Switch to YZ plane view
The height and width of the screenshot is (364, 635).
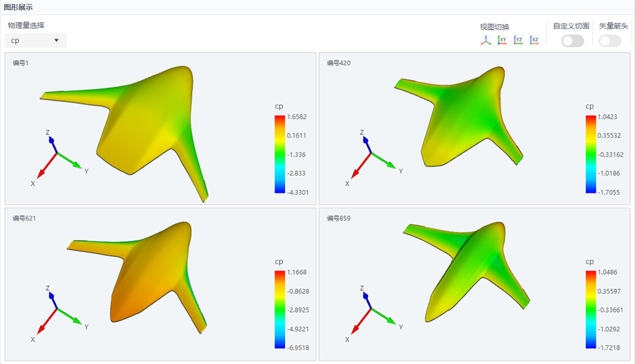pyautogui.click(x=519, y=40)
